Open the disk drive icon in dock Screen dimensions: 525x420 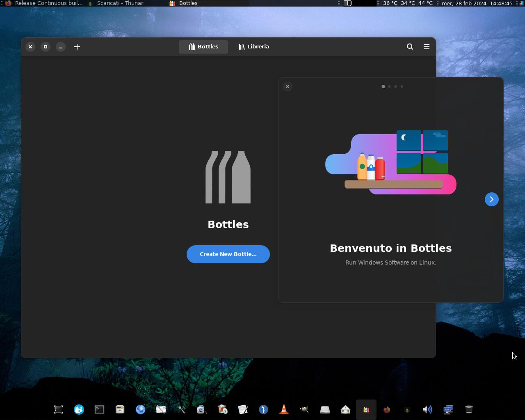(325, 409)
